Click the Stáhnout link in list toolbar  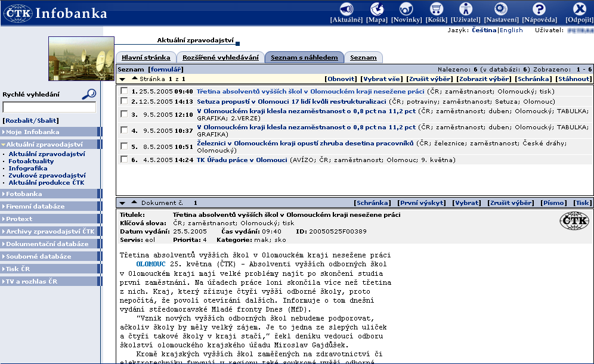(x=574, y=79)
